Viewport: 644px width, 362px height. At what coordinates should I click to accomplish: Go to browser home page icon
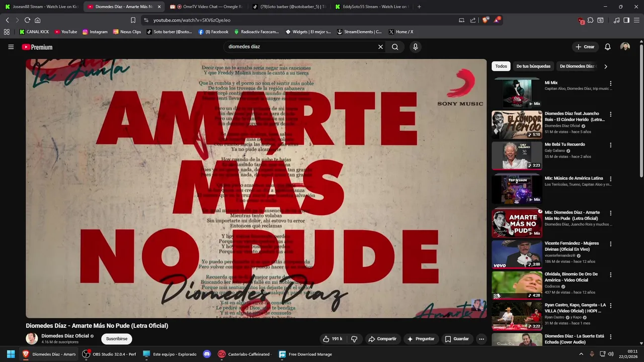37,20
